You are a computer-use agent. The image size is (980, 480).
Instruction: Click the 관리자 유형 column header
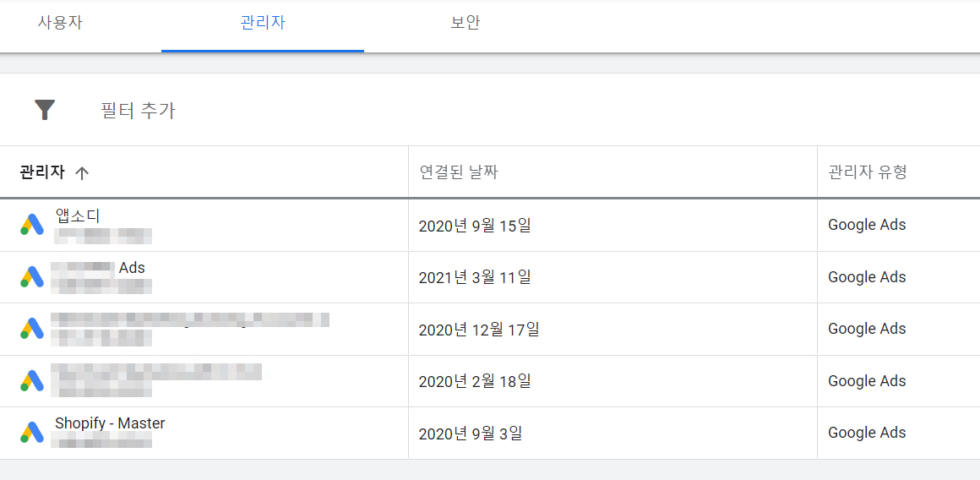click(867, 172)
